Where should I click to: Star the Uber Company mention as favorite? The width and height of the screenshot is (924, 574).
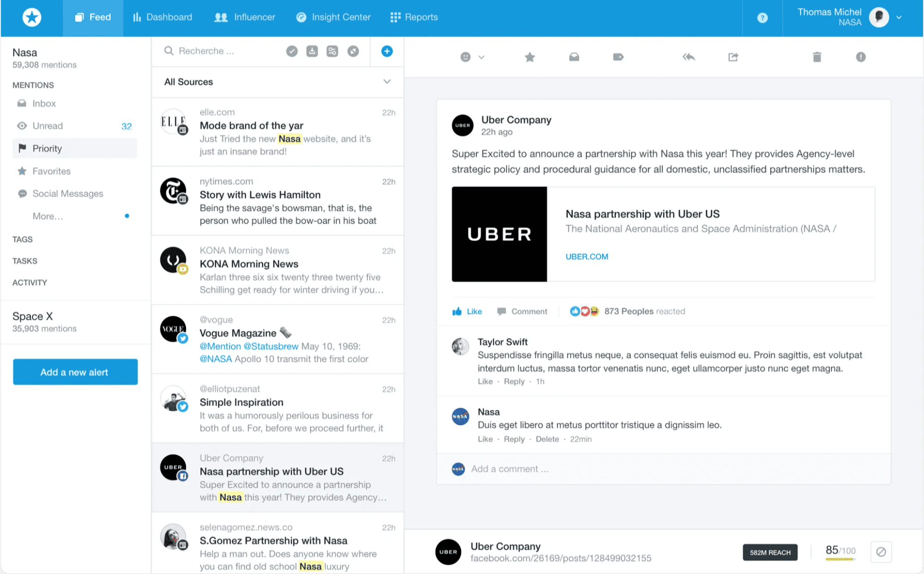point(529,57)
